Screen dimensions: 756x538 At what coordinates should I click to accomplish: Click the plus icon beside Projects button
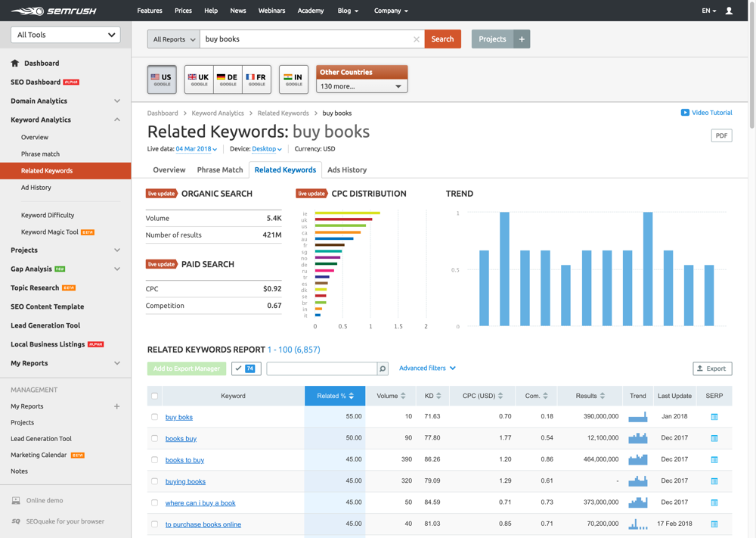point(522,39)
